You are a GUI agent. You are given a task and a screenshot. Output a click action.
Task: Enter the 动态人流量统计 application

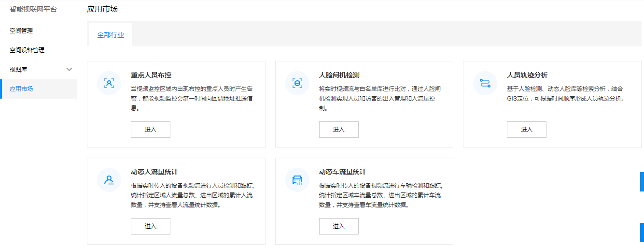point(151,226)
